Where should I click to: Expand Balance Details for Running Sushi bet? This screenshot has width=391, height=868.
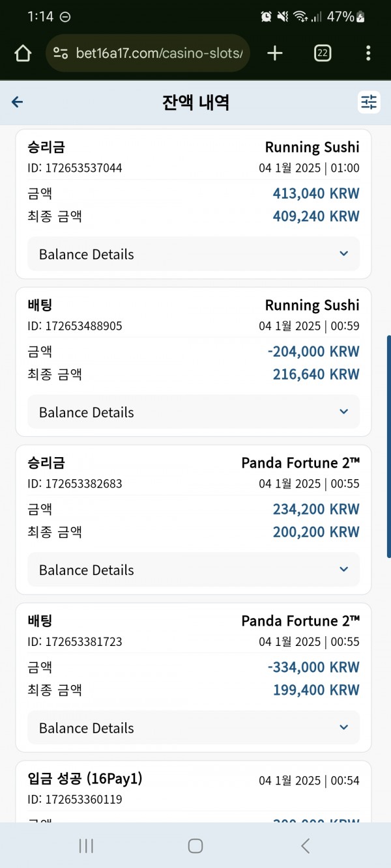tap(194, 412)
